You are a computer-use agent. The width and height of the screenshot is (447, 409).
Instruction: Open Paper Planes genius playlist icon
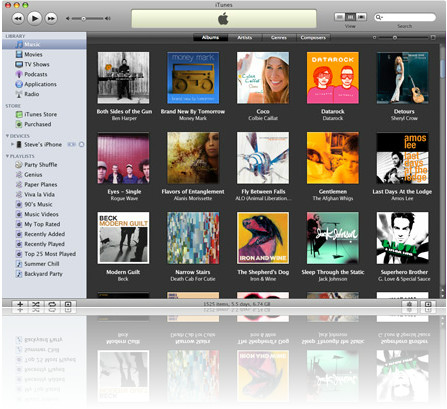[x=19, y=184]
